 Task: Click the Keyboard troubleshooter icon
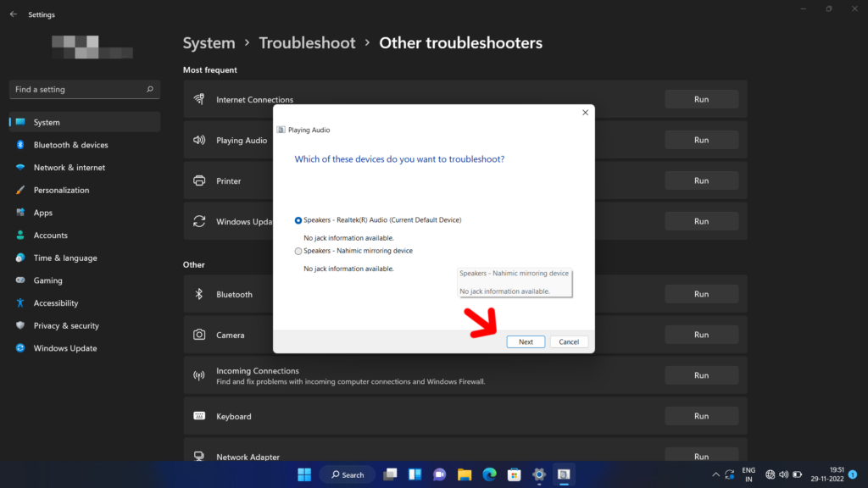coord(199,416)
